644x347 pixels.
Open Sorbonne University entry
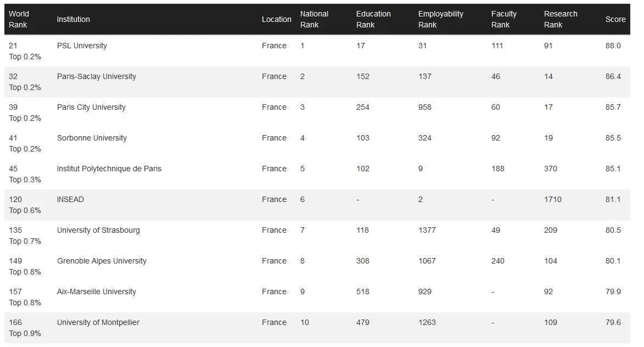(x=92, y=138)
